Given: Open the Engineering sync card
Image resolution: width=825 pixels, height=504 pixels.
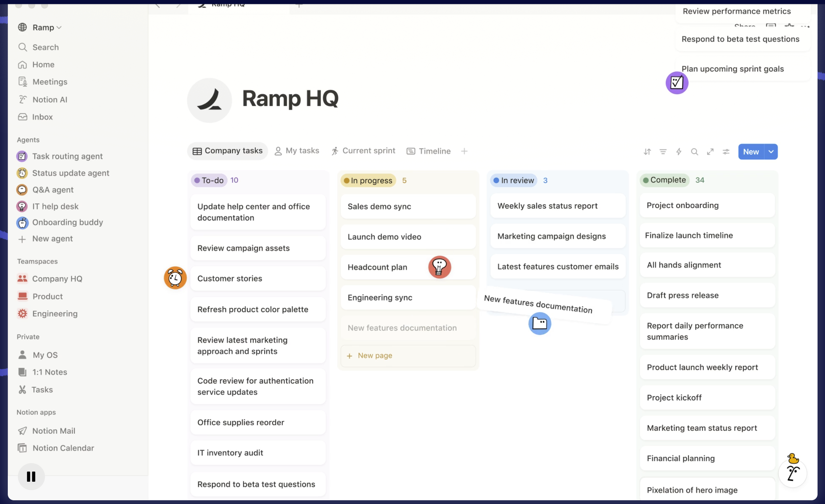Looking at the screenshot, I should pos(408,298).
